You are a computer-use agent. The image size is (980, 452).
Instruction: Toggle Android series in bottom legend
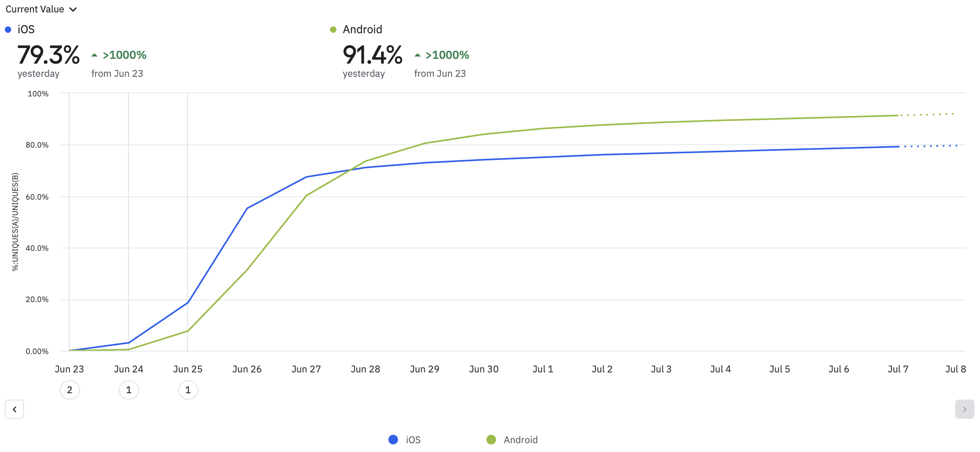pos(520,440)
